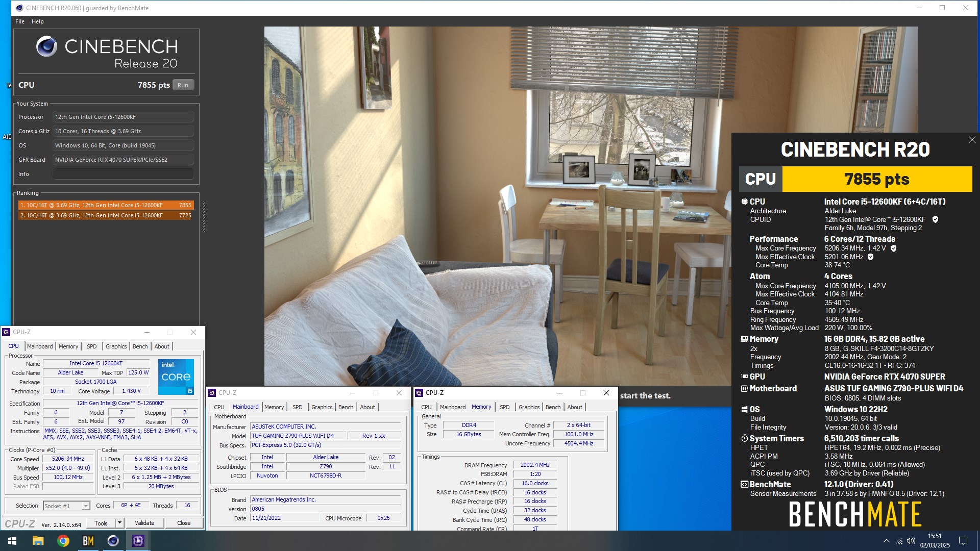
Task: Click the CPU-Z icon in right window title bar
Action: click(420, 393)
